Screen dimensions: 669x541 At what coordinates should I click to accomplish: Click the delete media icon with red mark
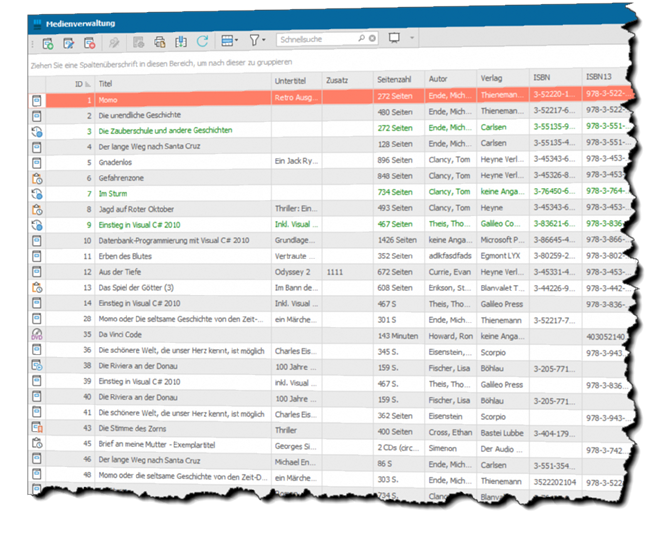pyautogui.click(x=89, y=43)
